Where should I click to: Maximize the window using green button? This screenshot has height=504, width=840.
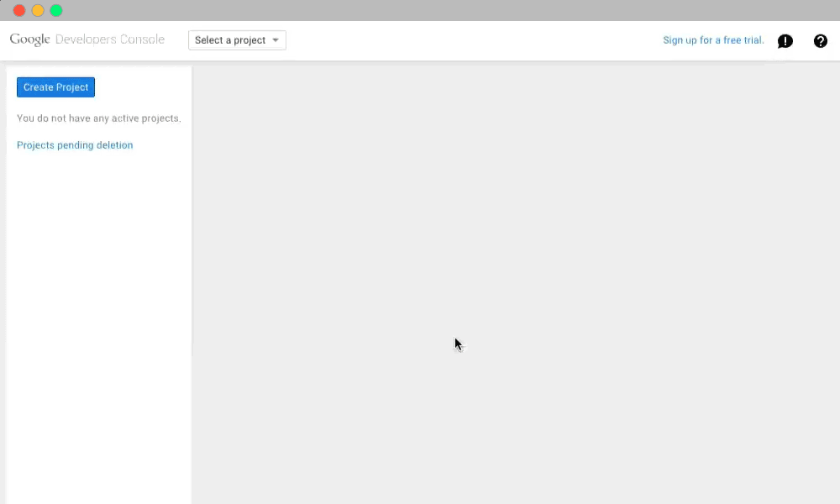(56, 11)
